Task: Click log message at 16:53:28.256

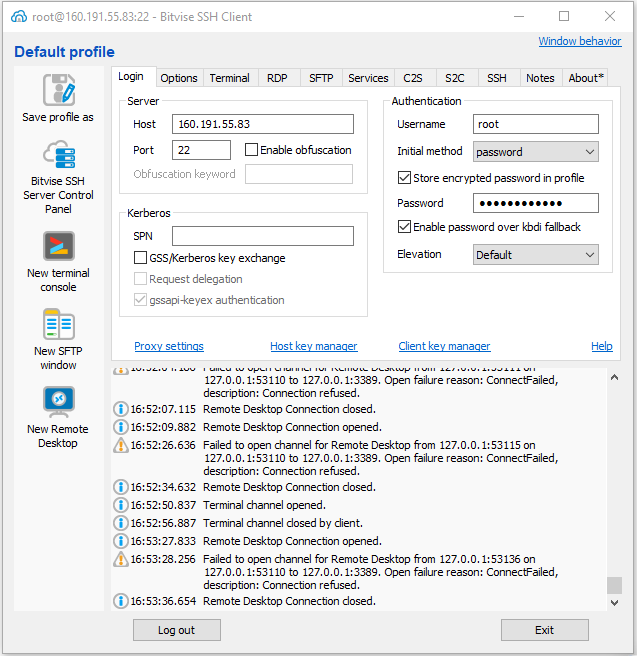Action: [381, 572]
